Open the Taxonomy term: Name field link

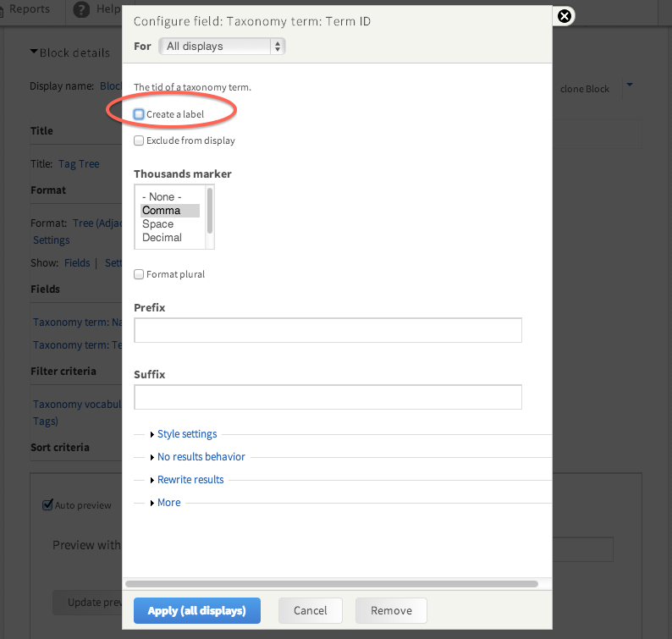tap(78, 322)
